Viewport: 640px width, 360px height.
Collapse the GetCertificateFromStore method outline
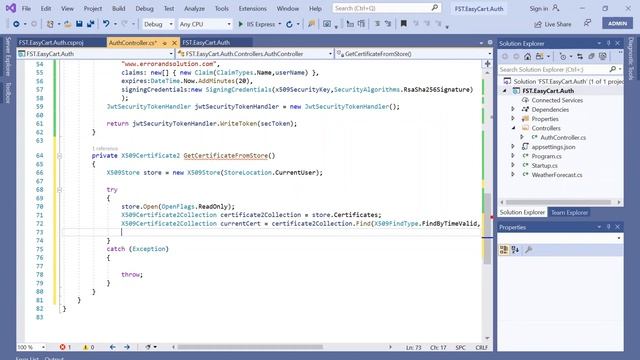click(60, 156)
